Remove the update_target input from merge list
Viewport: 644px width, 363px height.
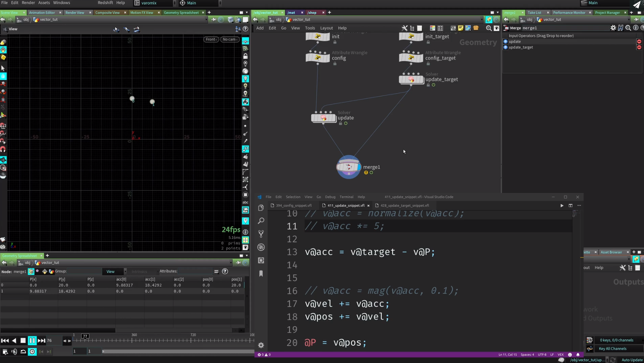coord(639,47)
